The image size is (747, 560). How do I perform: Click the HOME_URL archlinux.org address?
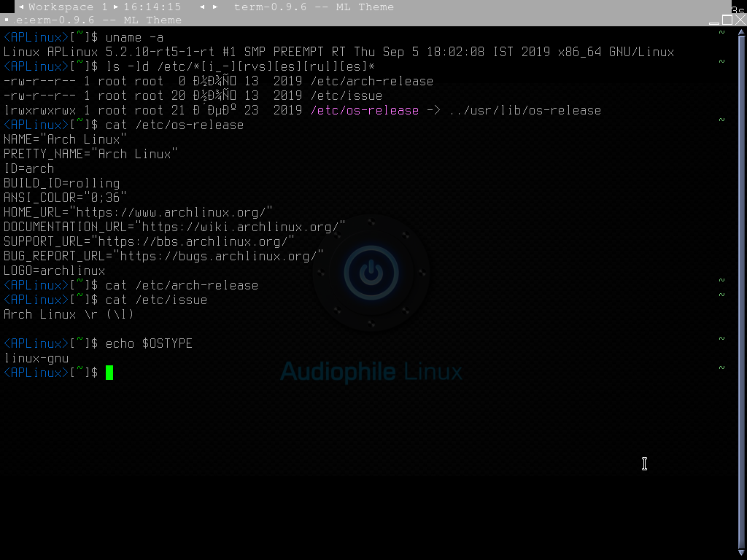[171, 212]
